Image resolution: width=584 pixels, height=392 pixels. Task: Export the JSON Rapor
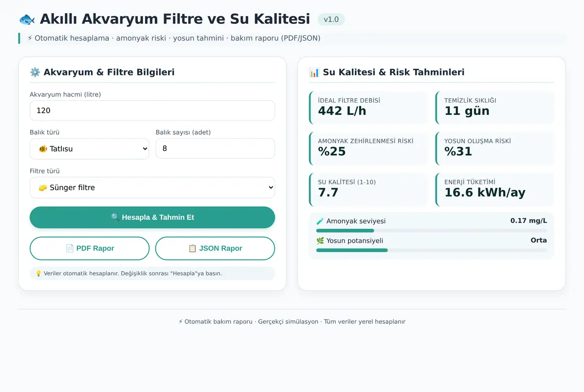tap(215, 249)
